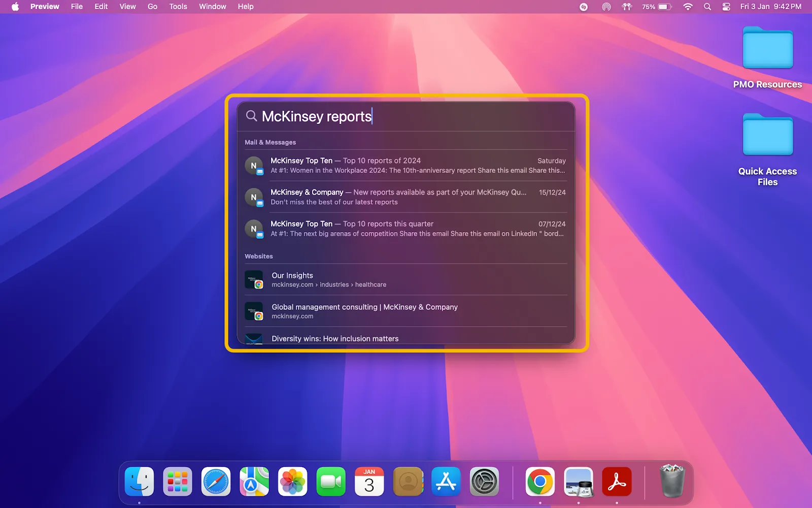Launch Google Chrome from the Dock
This screenshot has height=508, width=812.
pos(540,481)
